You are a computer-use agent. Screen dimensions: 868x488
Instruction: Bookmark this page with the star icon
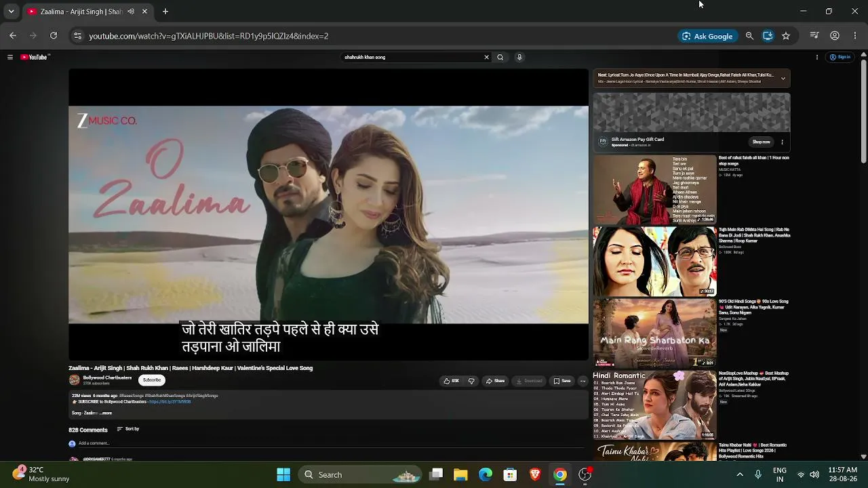(x=786, y=36)
